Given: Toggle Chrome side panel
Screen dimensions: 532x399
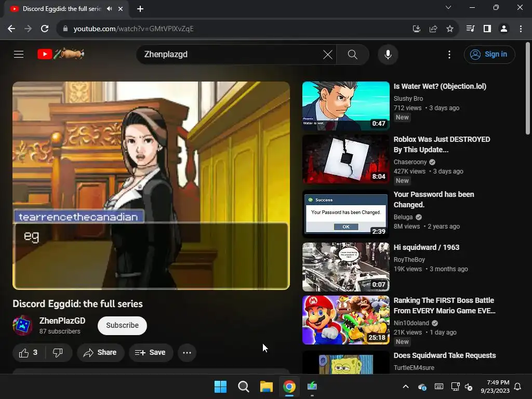Looking at the screenshot, I should [x=487, y=29].
